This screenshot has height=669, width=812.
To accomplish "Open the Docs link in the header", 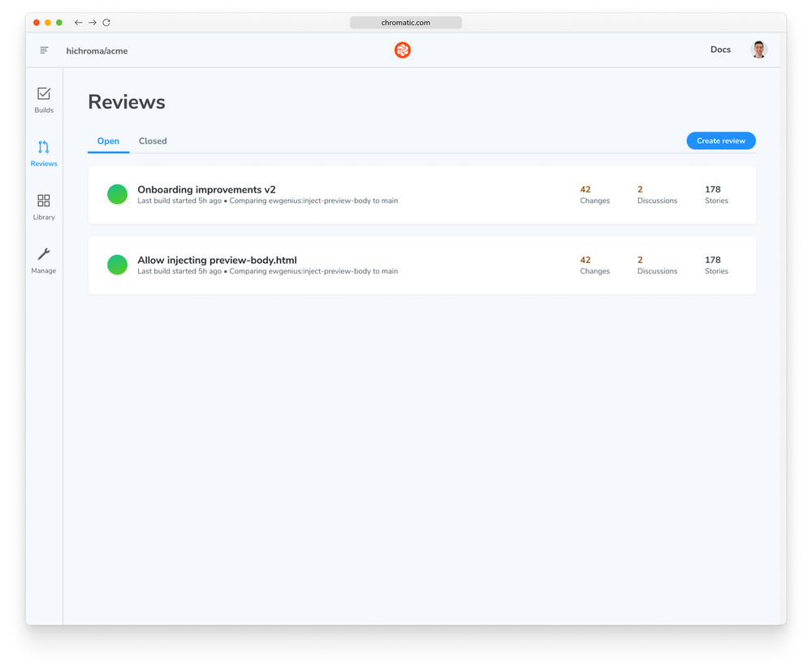I will click(x=720, y=50).
